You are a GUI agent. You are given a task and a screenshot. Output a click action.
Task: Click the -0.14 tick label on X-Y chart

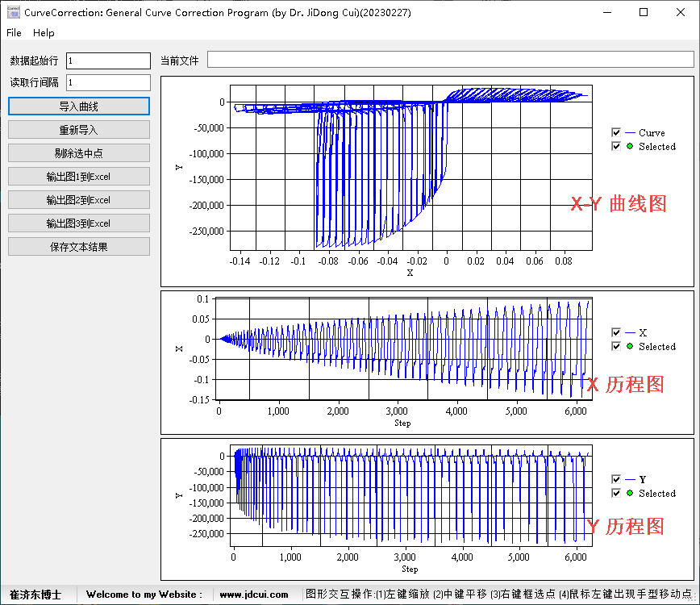click(240, 261)
